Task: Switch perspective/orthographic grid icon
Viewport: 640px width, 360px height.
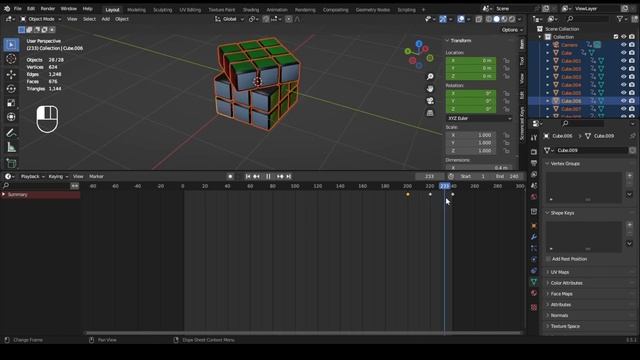Action: [x=430, y=113]
